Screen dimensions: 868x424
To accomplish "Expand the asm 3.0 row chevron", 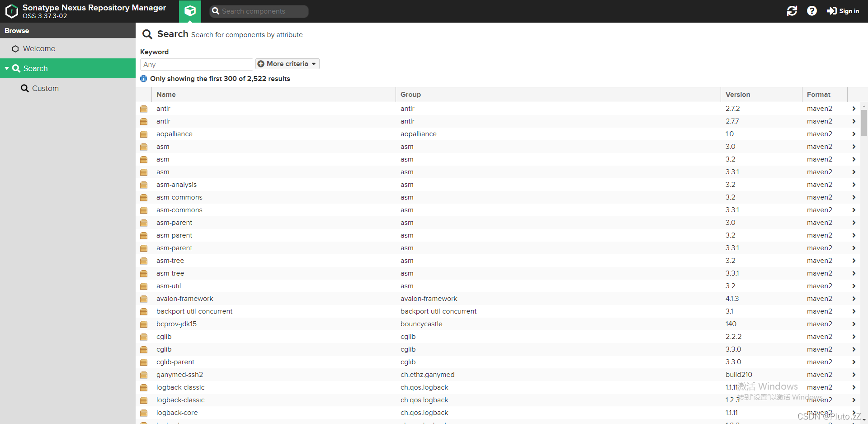I will [x=854, y=147].
